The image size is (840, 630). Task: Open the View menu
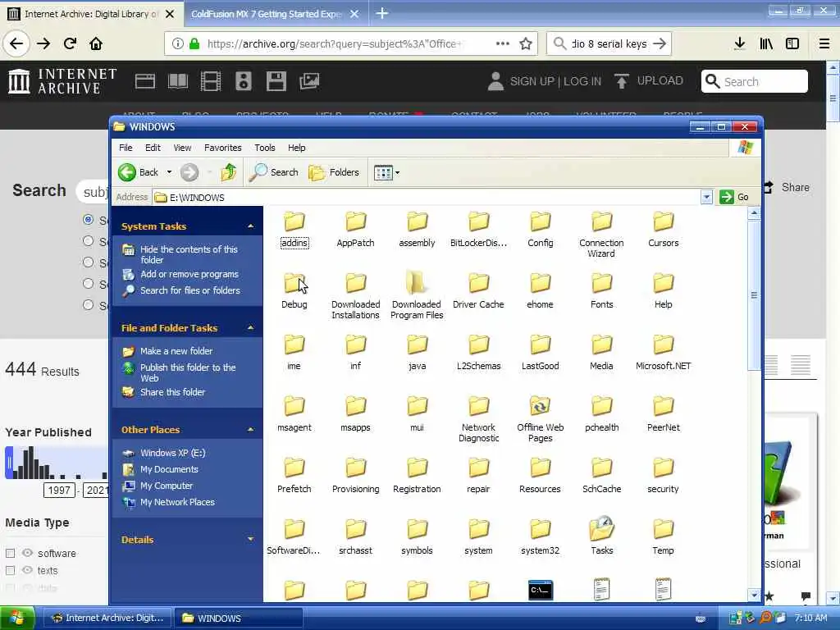pos(182,148)
